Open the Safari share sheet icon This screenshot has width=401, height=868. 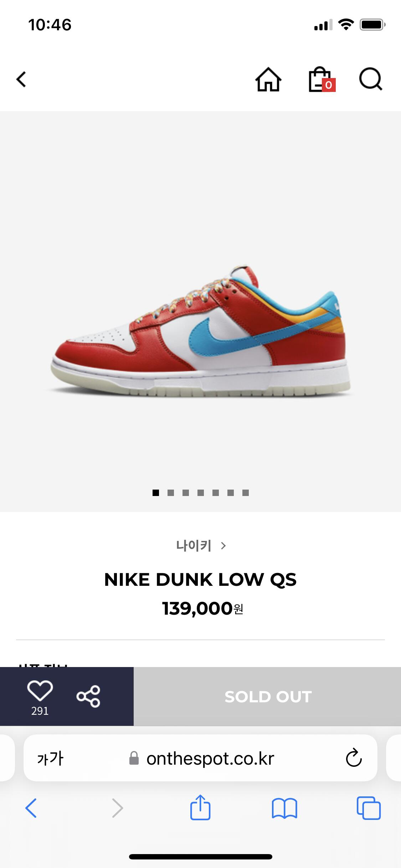point(200,807)
